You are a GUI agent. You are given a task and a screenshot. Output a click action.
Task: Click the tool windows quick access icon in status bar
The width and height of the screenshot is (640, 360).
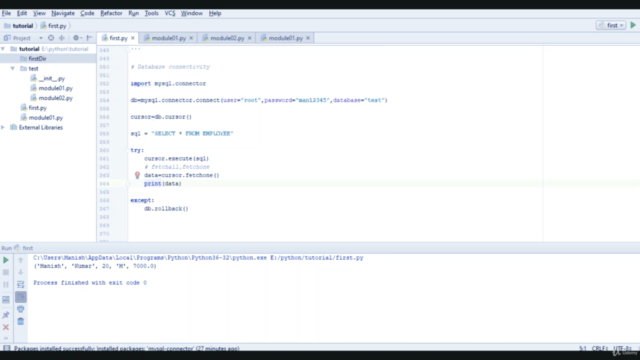7,348
